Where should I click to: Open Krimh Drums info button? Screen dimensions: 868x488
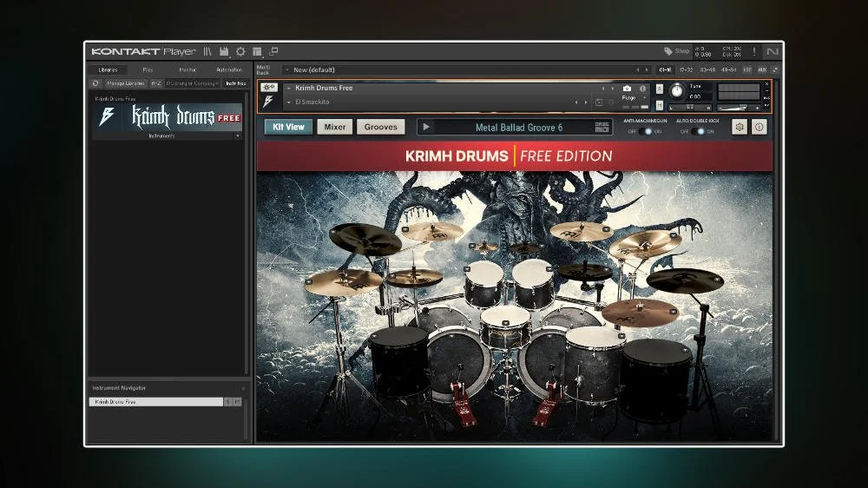[759, 127]
